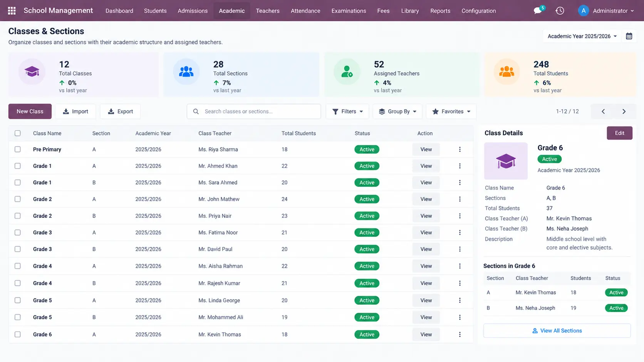This screenshot has height=362, width=644.
Task: Click the Export button
Action: (120, 112)
